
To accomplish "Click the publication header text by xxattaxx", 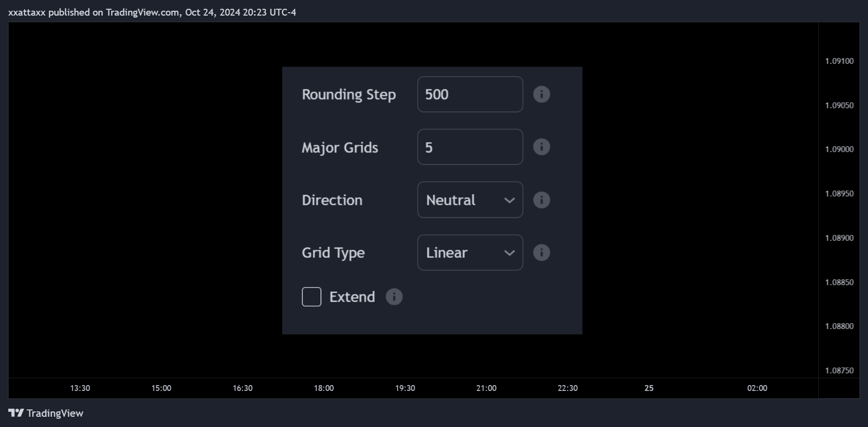I will (152, 12).
